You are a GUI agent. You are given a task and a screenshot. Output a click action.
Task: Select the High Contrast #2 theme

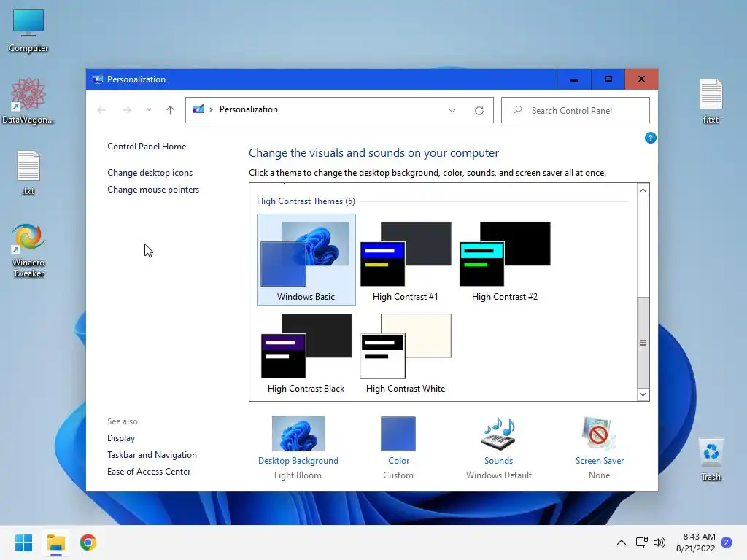[x=505, y=260]
